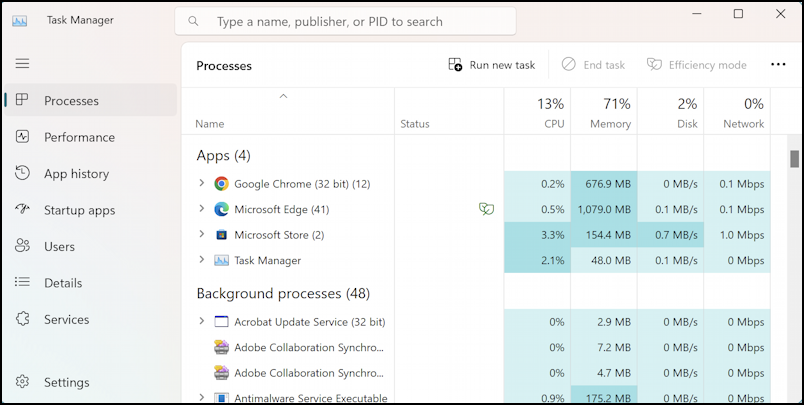Expand the Google Chrome process group
This screenshot has width=804, height=405.
pyautogui.click(x=202, y=183)
